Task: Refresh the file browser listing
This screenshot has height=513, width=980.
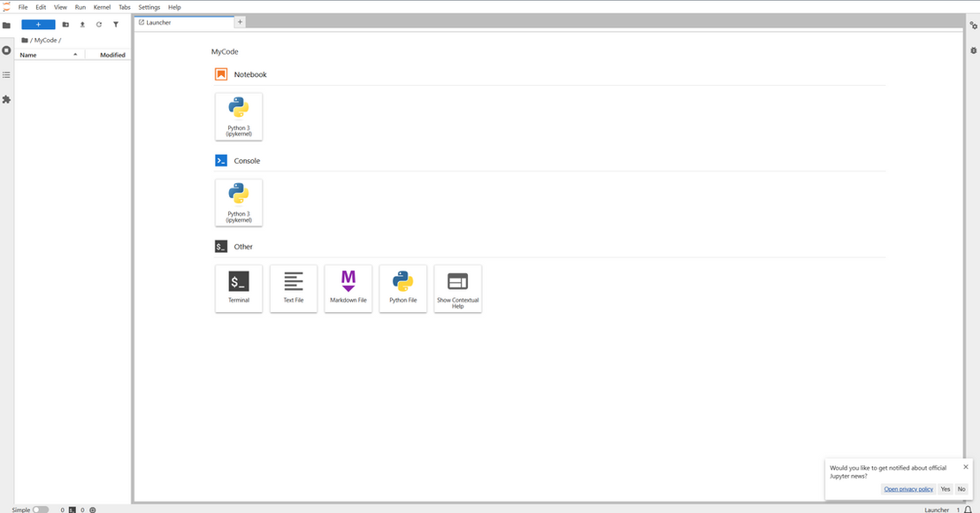Action: tap(99, 25)
